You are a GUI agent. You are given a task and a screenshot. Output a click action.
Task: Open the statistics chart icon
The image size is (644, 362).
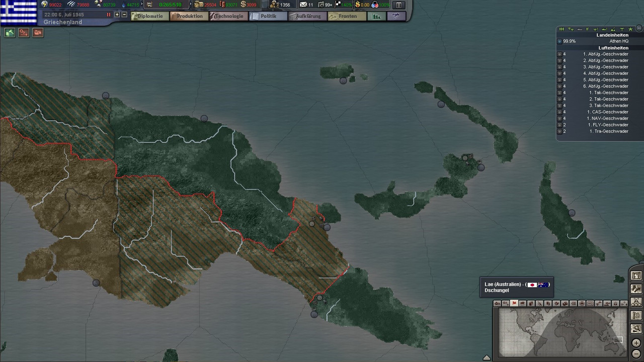[x=376, y=16]
